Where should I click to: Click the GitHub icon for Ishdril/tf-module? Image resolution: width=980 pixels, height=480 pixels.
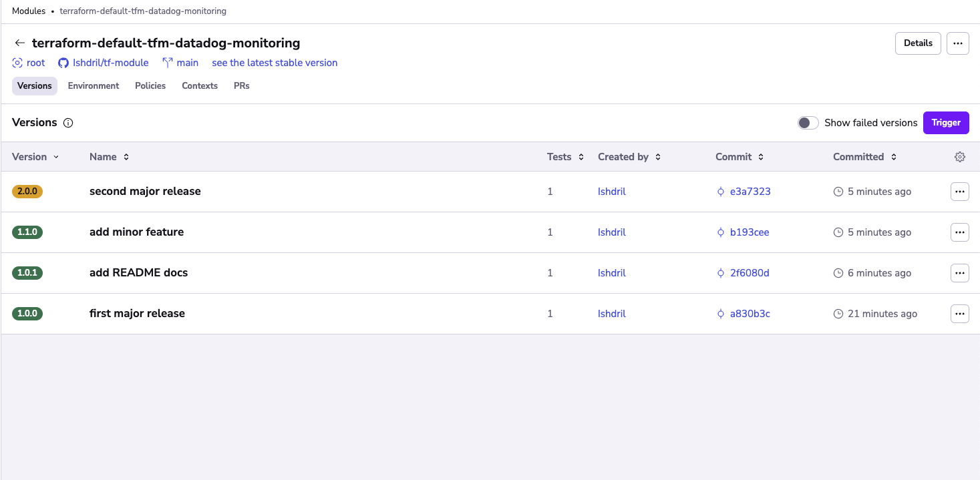click(x=63, y=63)
